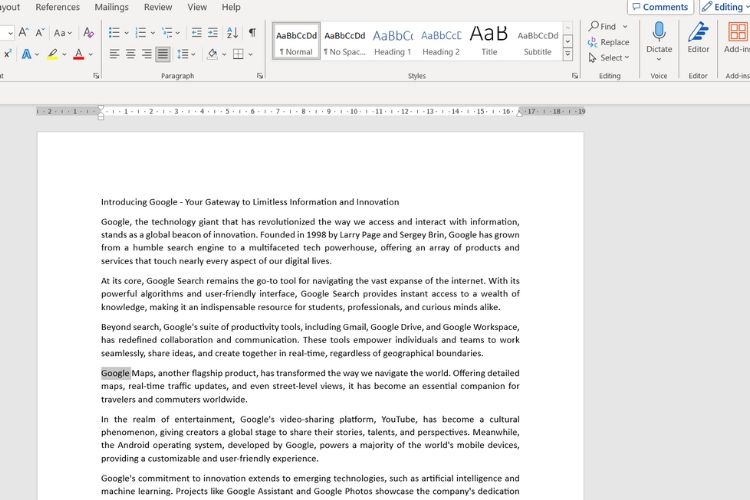Switch to the Mailings tab
The height and width of the screenshot is (500, 750).
pyautogui.click(x=111, y=7)
